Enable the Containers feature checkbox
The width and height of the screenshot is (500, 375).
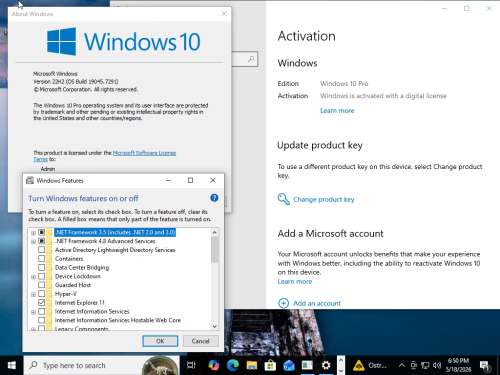(x=41, y=258)
